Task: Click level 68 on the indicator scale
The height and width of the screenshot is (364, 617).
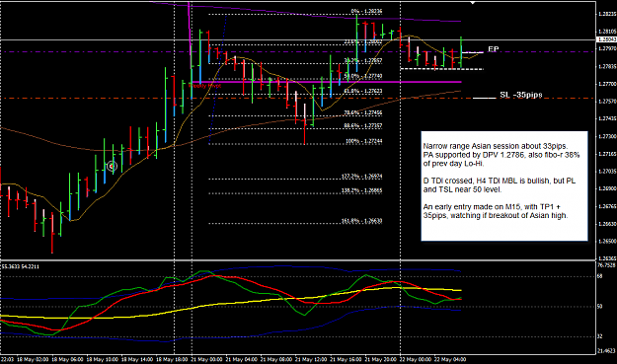Action: [x=600, y=276]
